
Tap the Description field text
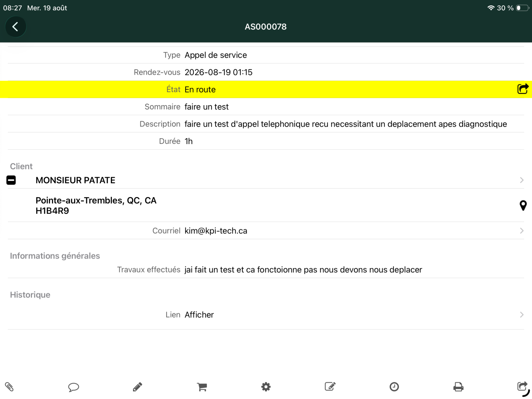(346, 124)
